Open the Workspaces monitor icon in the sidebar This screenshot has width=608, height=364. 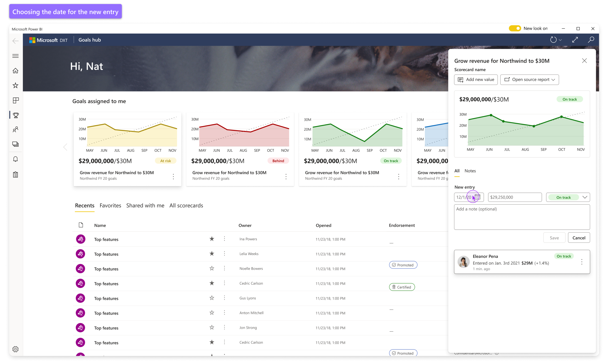point(15,144)
